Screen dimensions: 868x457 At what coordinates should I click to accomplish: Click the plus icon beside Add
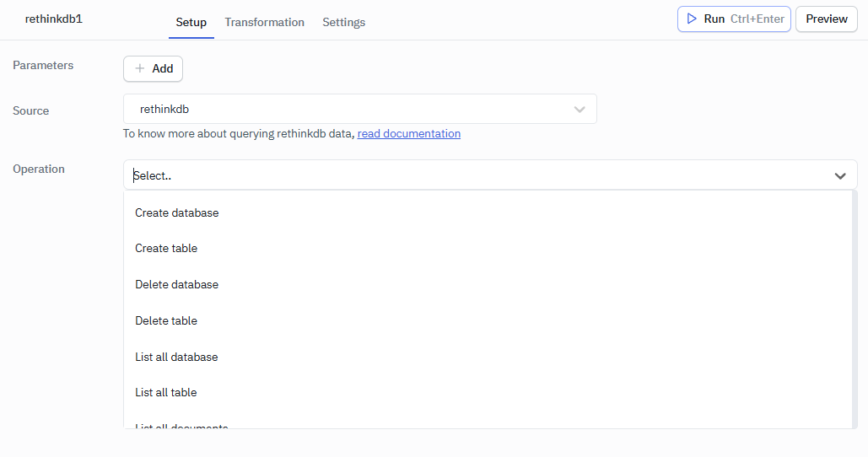click(140, 68)
